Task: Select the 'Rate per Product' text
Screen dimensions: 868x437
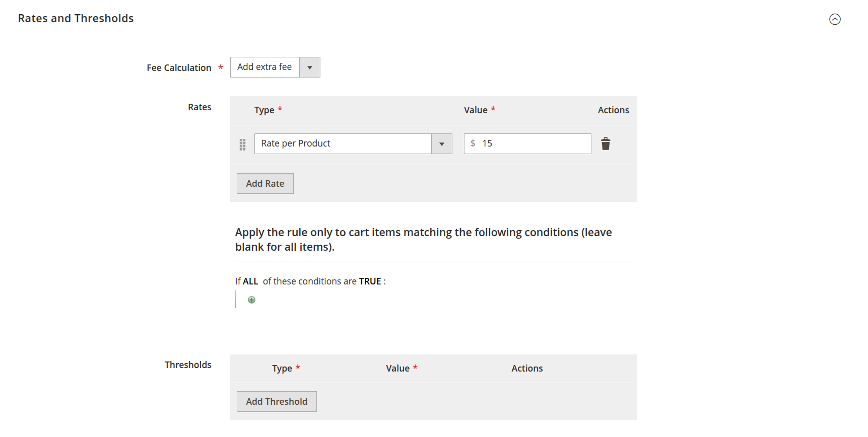Action: coord(296,143)
